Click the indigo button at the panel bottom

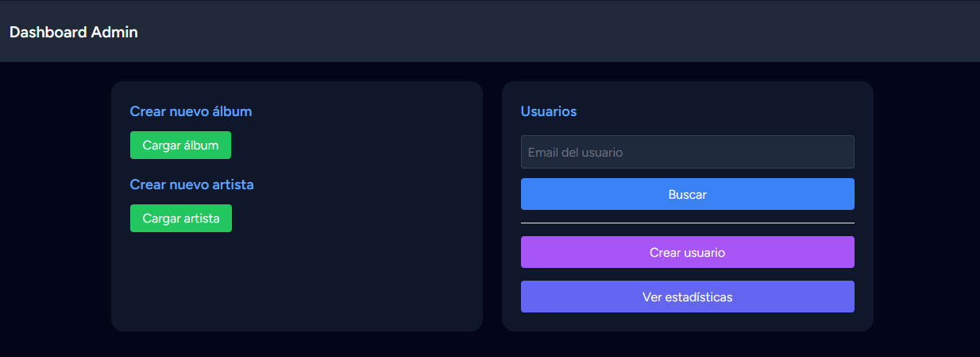(x=687, y=297)
